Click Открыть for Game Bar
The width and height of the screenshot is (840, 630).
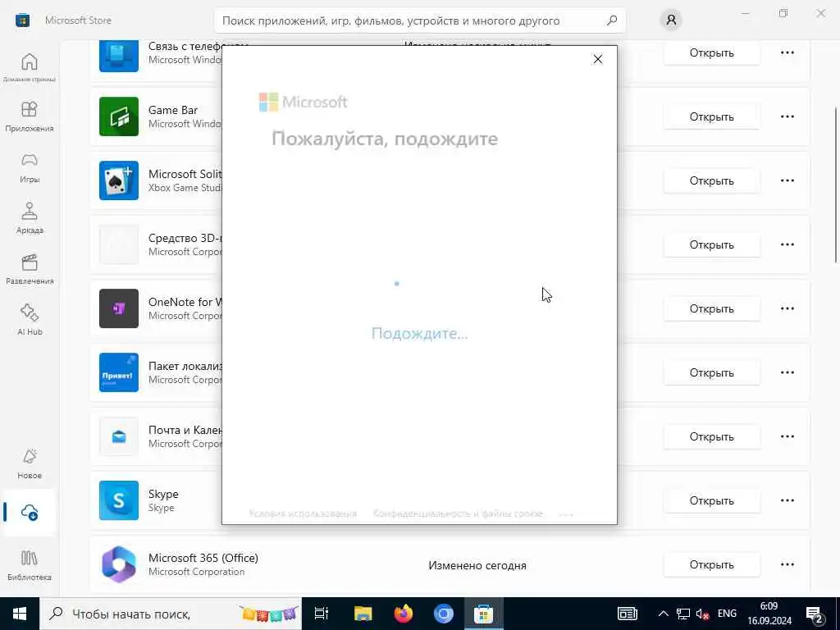(x=711, y=116)
